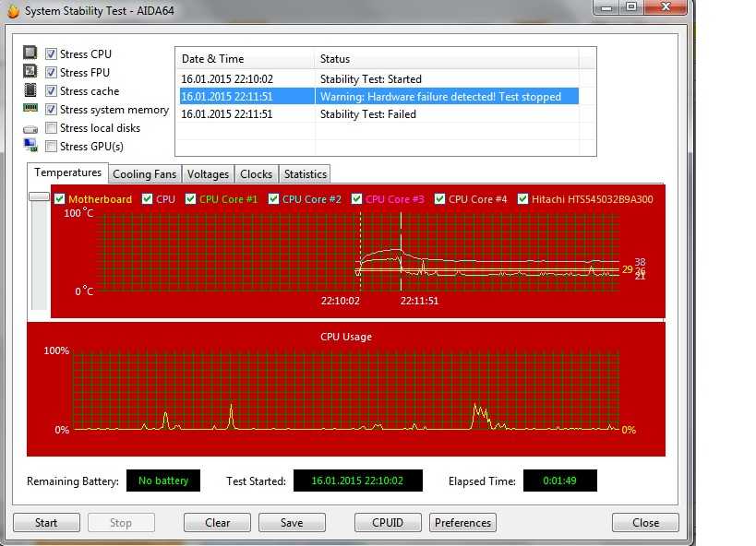Click the CPU chip icon beside Stress CPU
This screenshot has width=756, height=546.
click(30, 52)
